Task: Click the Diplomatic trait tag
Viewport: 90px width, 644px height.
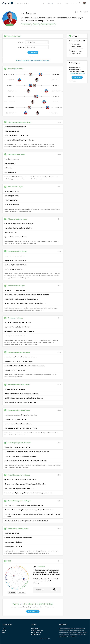Action: [26, 25]
